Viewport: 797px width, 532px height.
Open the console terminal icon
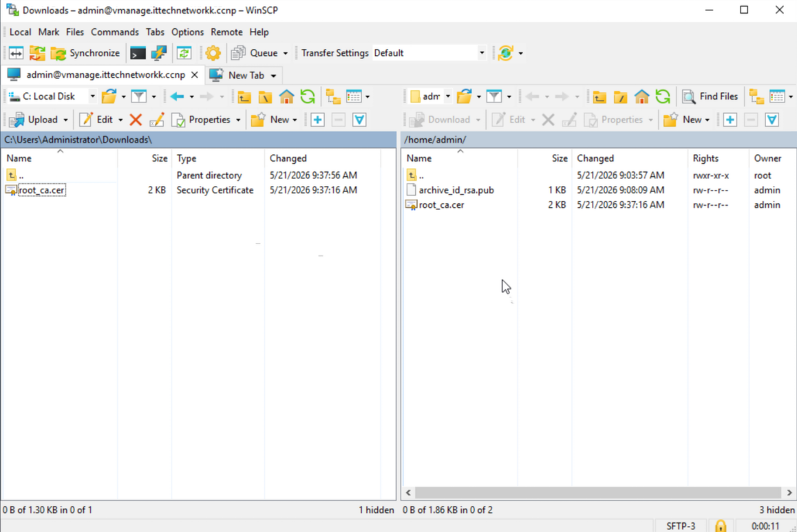(138, 53)
